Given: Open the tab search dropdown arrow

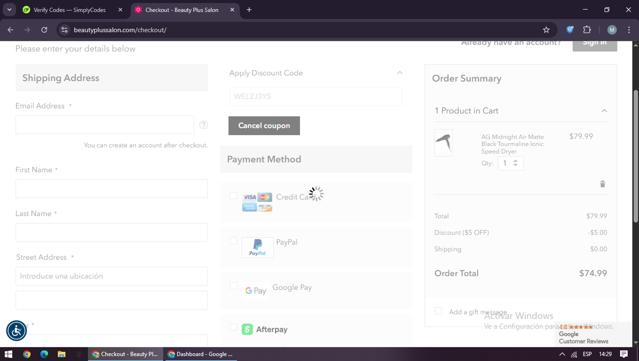Looking at the screenshot, I should (9, 10).
